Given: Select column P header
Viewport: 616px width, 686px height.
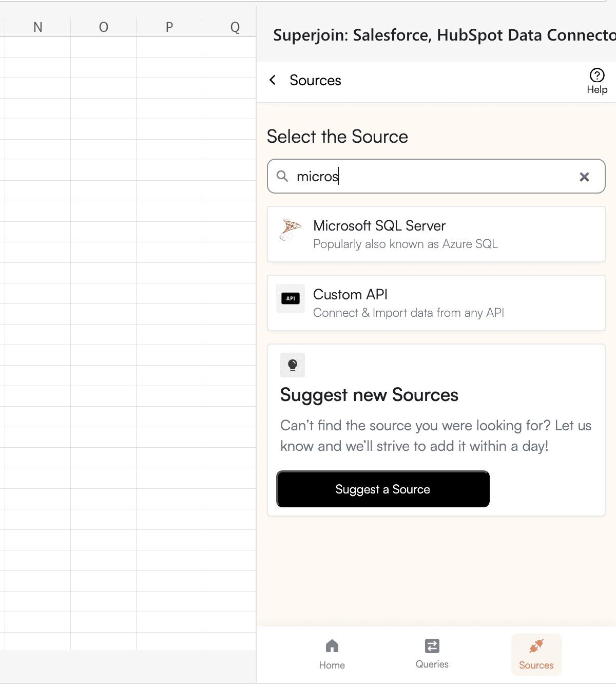Looking at the screenshot, I should pos(169,27).
